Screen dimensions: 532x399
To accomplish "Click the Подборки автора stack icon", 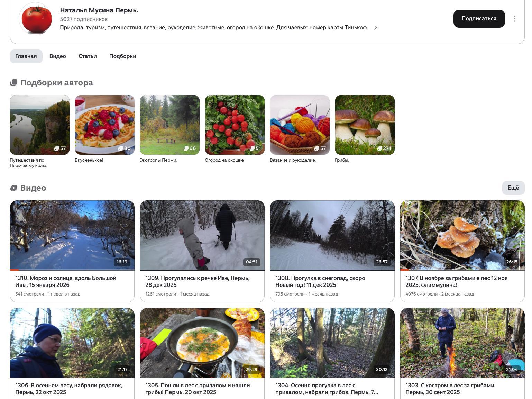I will click(14, 83).
